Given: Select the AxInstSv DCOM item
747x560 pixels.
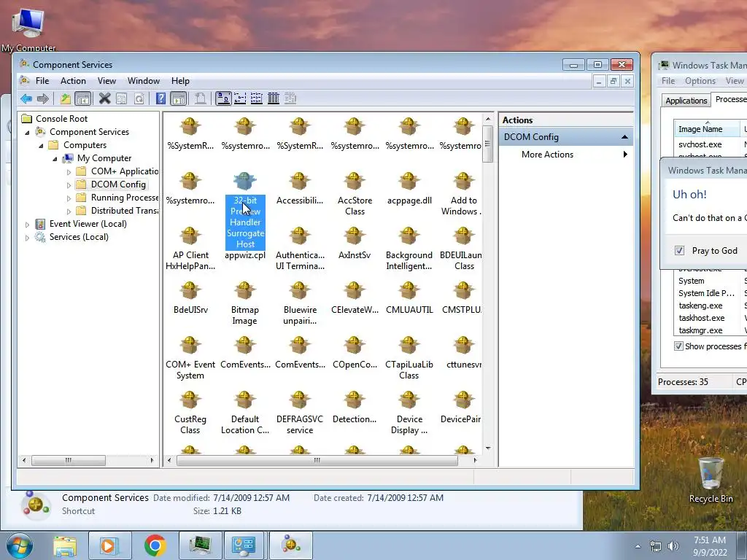Looking at the screenshot, I should (x=355, y=244).
